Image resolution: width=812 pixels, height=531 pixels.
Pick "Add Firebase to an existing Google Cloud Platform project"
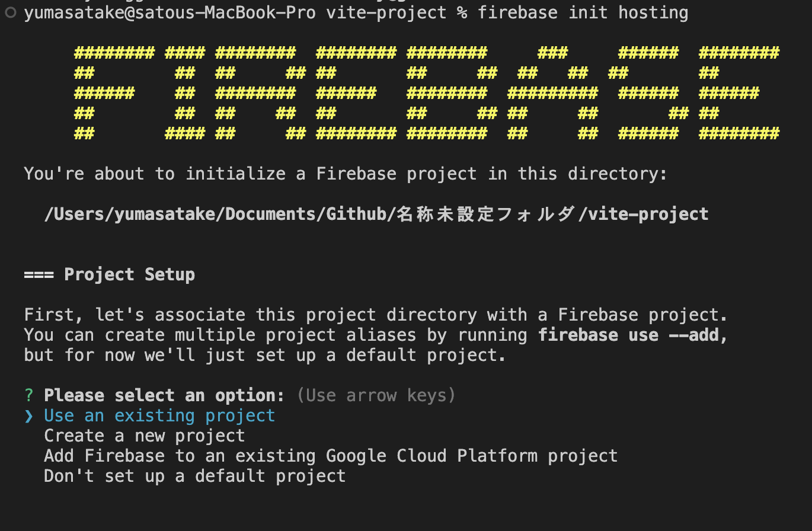click(331, 456)
